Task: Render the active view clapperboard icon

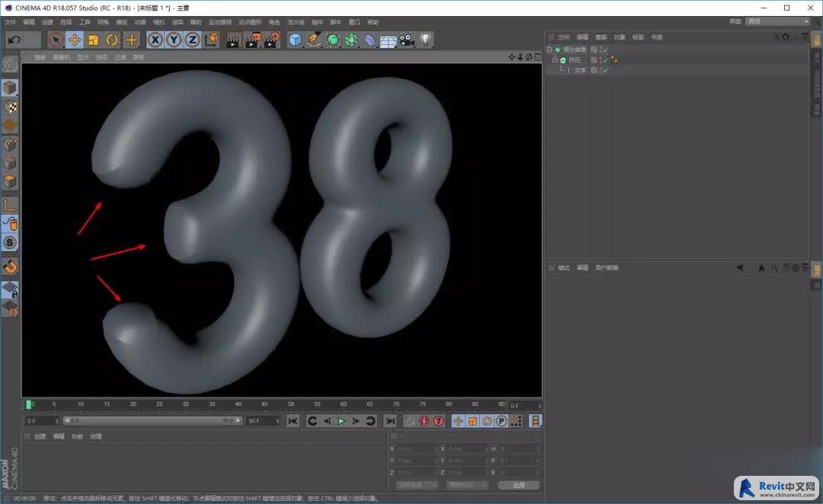Action: coord(232,40)
